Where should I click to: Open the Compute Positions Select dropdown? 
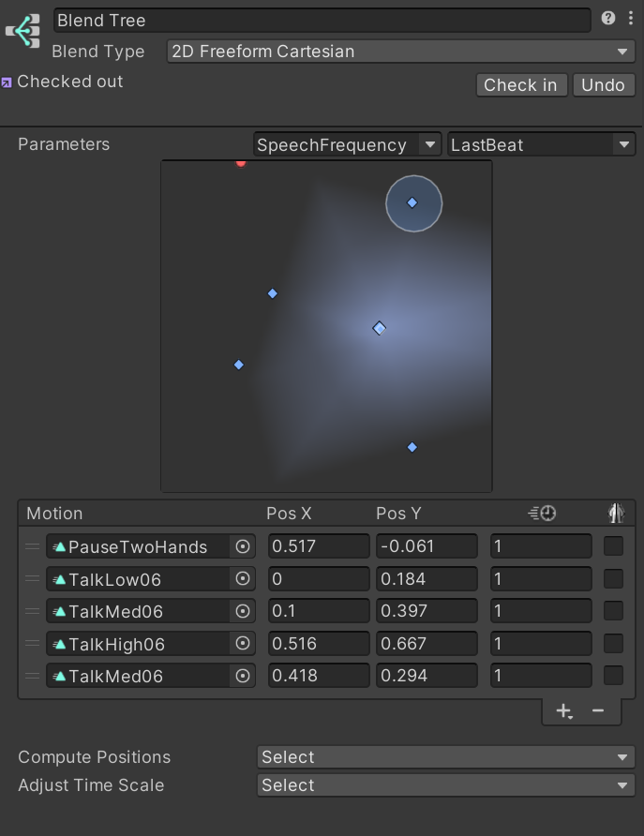pyautogui.click(x=445, y=757)
